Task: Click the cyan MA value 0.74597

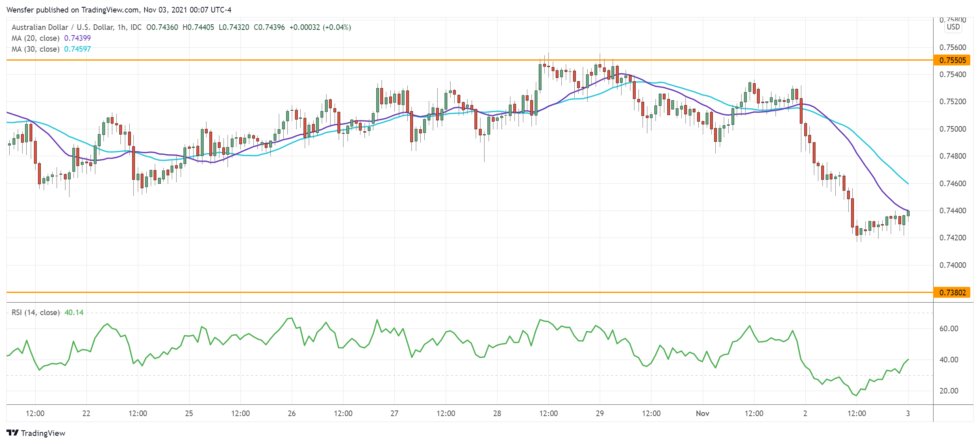Action: coord(78,49)
